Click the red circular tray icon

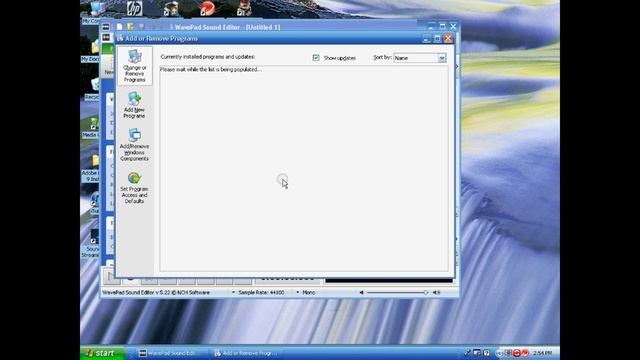(x=517, y=353)
